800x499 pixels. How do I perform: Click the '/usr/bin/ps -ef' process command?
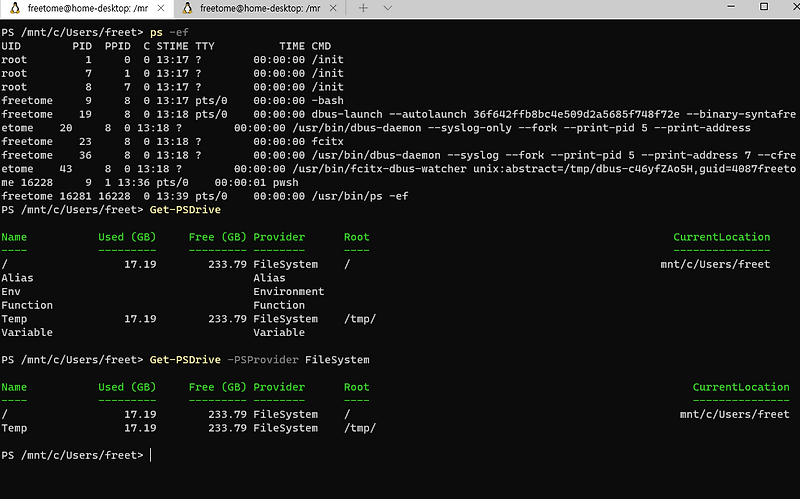pyautogui.click(x=360, y=196)
